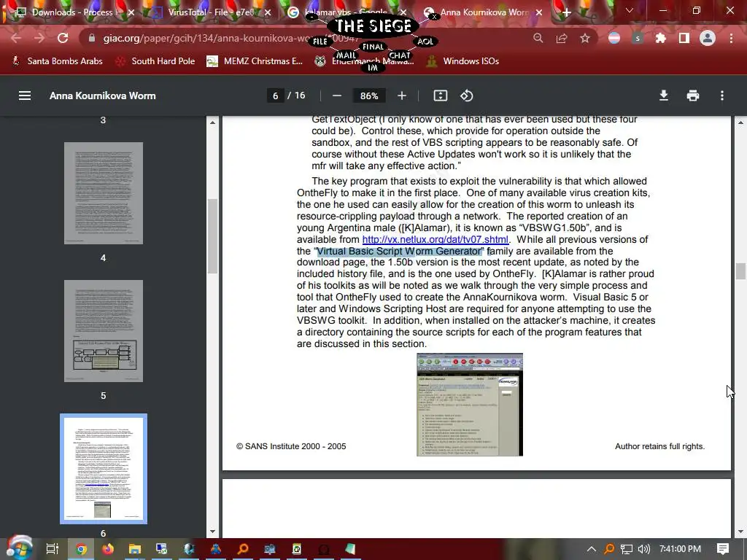Select page 5 thumbnail

pos(104,331)
